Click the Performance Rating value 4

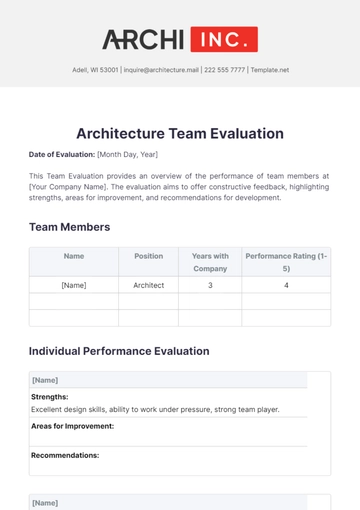click(286, 285)
